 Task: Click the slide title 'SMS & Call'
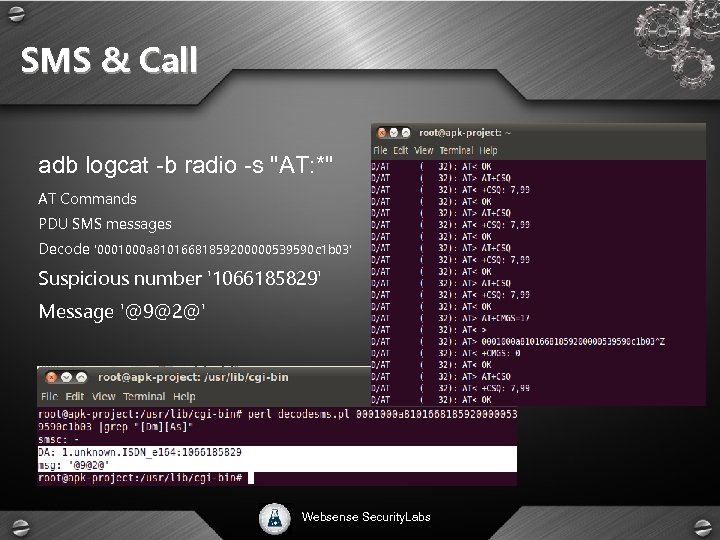(109, 60)
